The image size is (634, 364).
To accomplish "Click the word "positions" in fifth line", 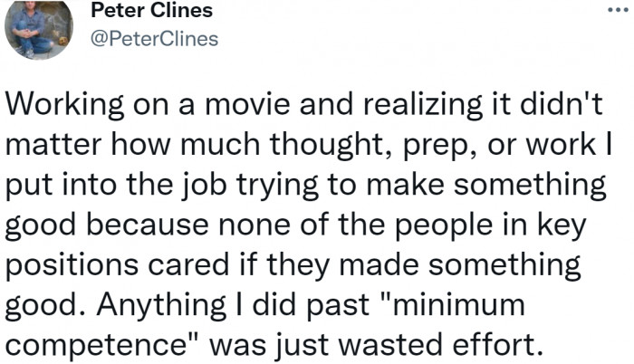I will pos(72,266).
